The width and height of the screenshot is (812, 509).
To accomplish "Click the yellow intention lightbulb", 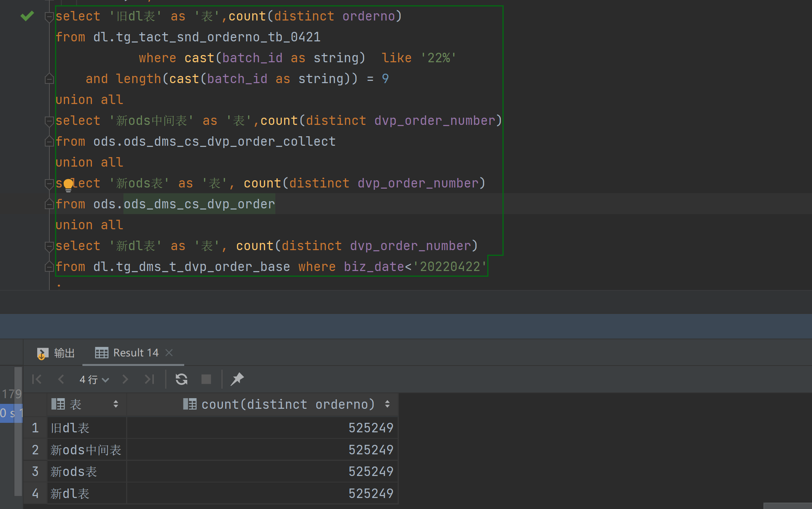I will coord(68,184).
